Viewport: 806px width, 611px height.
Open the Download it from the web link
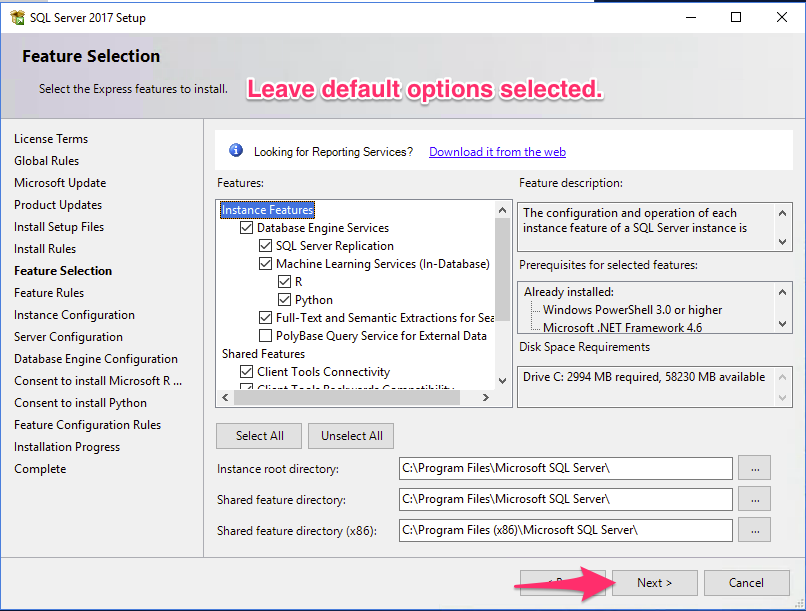pyautogui.click(x=497, y=152)
